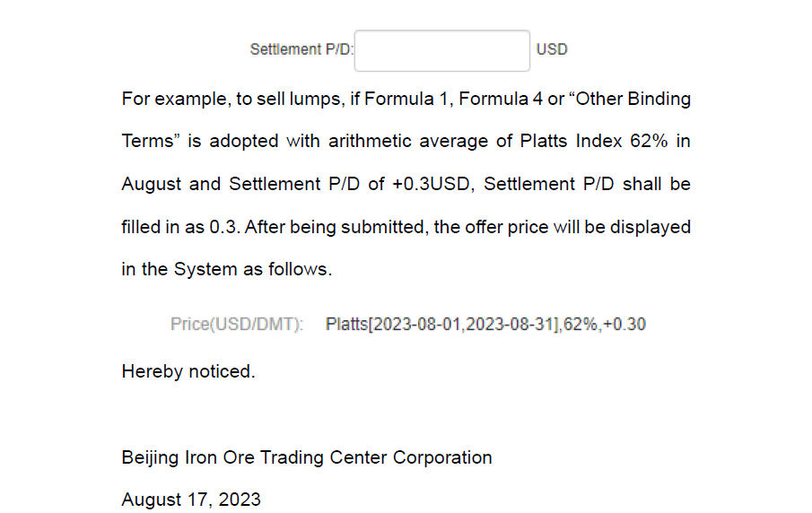Click the "Price(USD/DMT):" label
The image size is (812, 513).
[237, 324]
